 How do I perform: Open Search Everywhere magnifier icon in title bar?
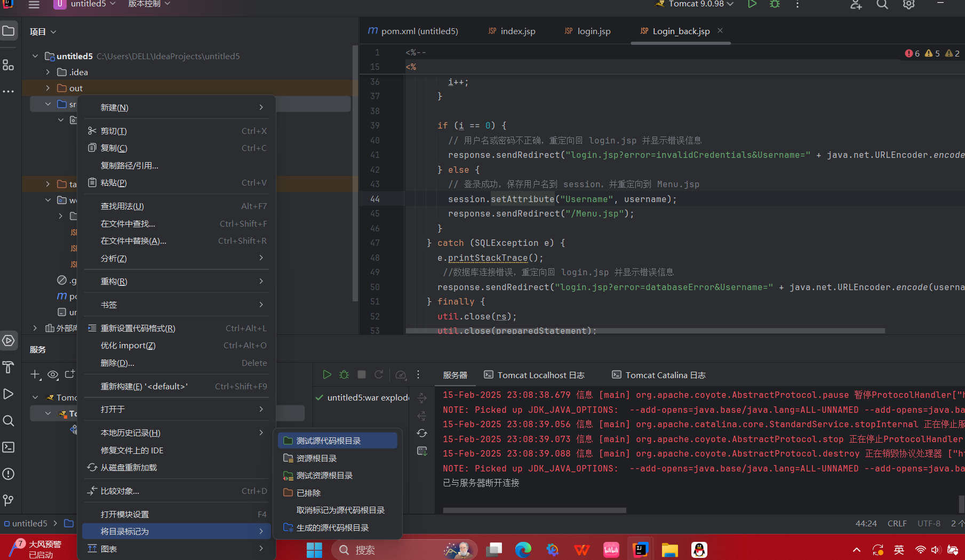tap(882, 5)
